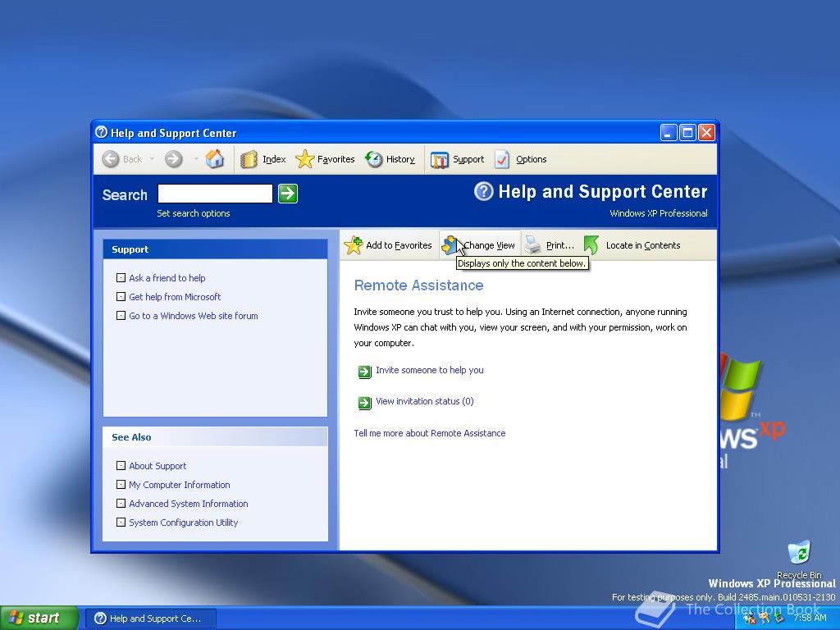Viewport: 840px width, 630px height.
Task: Open Tell me more about Remote Assistance
Action: [x=430, y=433]
